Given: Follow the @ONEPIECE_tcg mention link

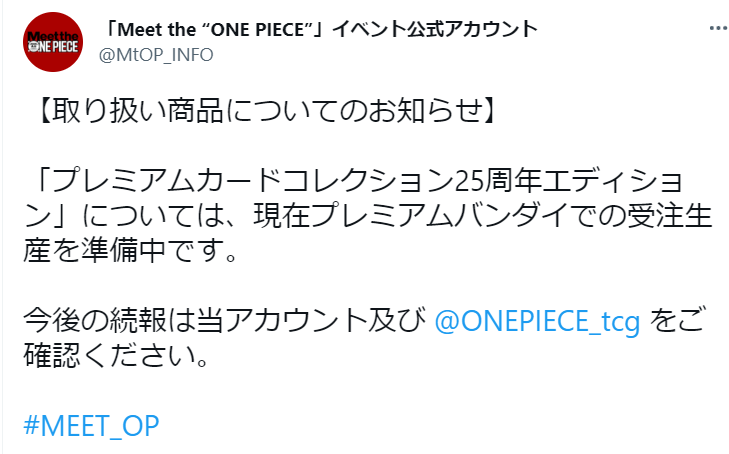Looking at the screenshot, I should (x=537, y=322).
